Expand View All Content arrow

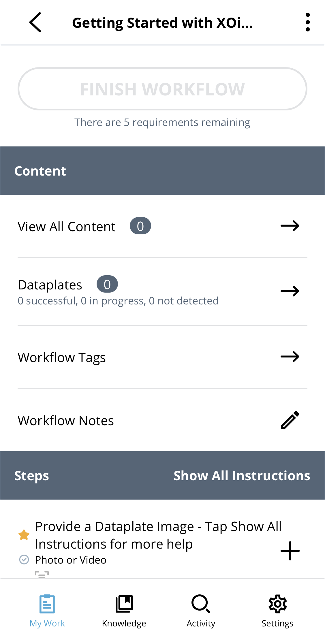[x=290, y=226]
